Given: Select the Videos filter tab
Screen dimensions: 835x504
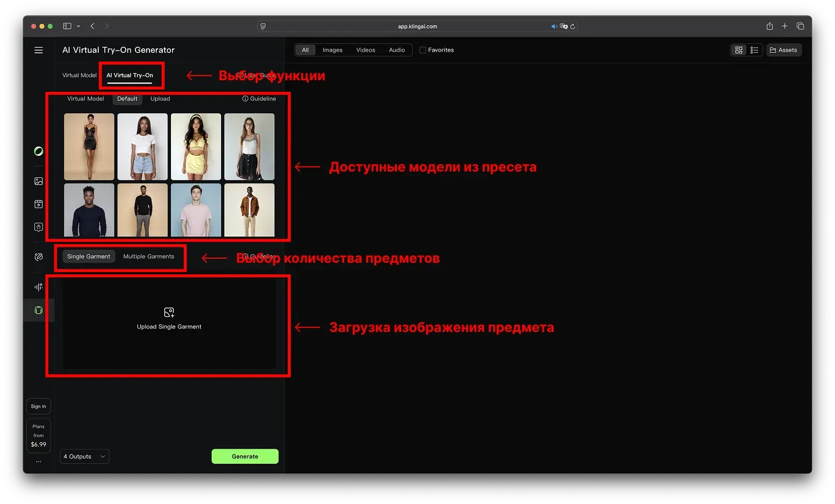Looking at the screenshot, I should tap(366, 50).
